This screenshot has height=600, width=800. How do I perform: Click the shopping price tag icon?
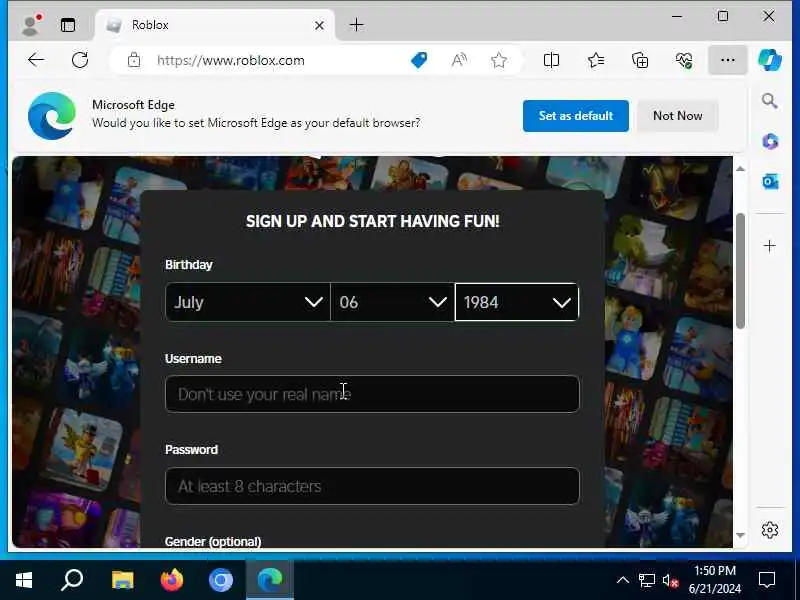[419, 60]
